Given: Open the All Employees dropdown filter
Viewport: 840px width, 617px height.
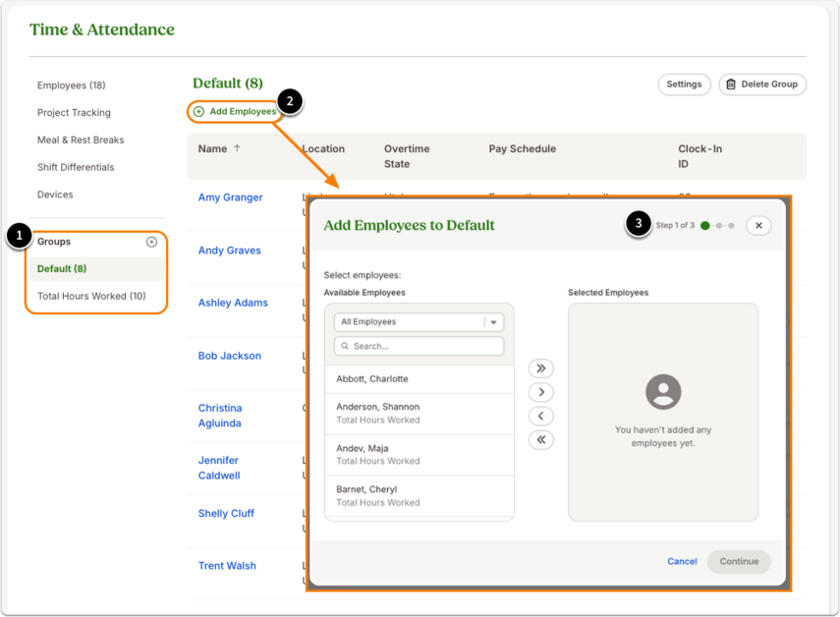Looking at the screenshot, I should click(419, 322).
